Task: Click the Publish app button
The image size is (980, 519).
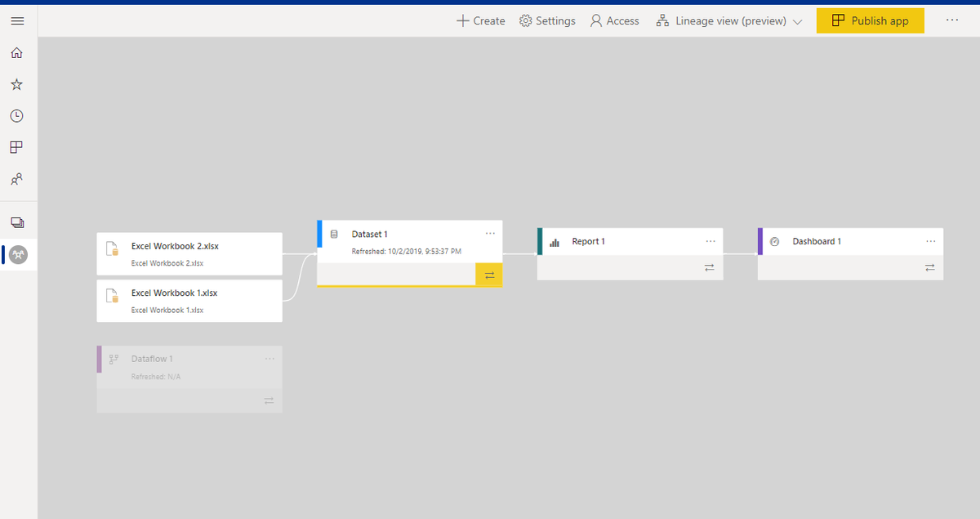Action: 870,20
